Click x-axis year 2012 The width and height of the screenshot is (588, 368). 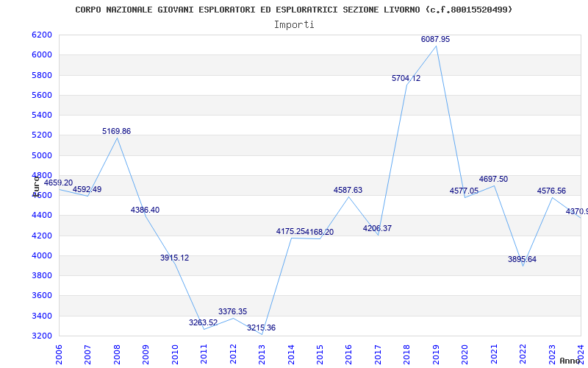tap(233, 355)
